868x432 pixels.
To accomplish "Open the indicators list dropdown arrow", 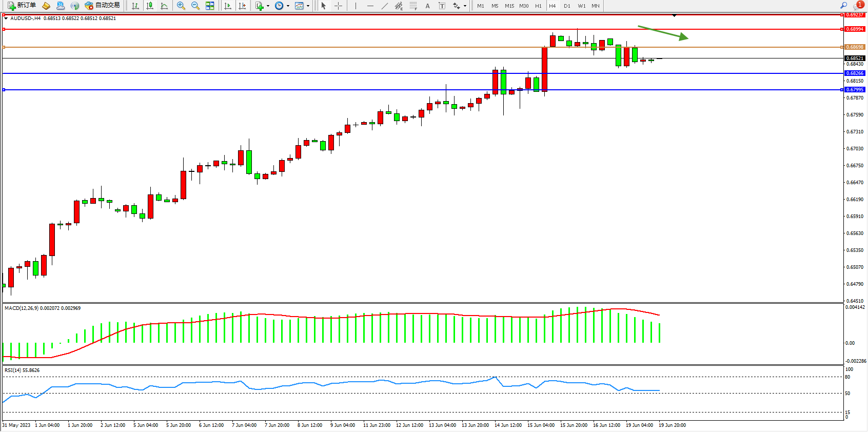I will [268, 6].
